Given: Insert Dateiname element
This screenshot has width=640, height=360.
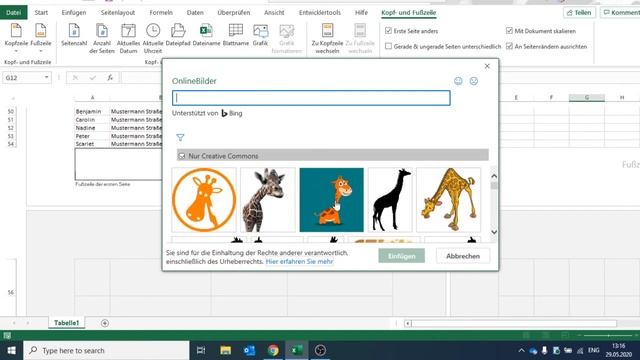Looking at the screenshot, I should click(x=206, y=35).
